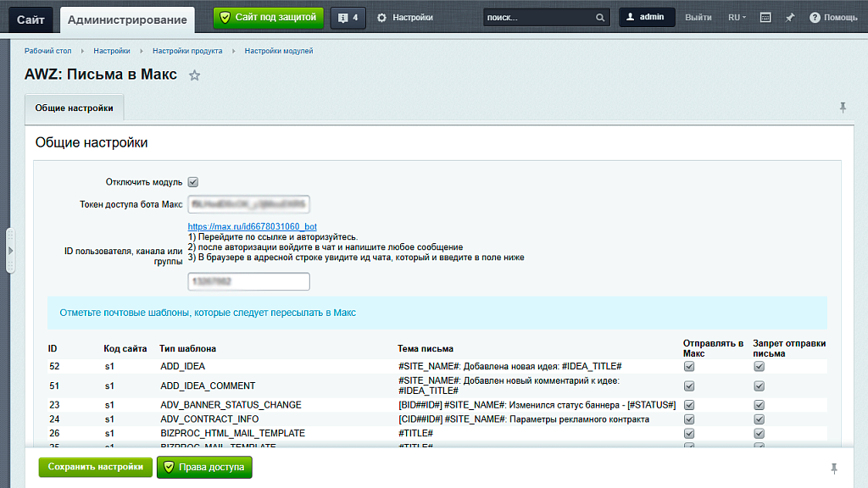Expand the admin user menu
868x488 pixels.
tap(647, 17)
